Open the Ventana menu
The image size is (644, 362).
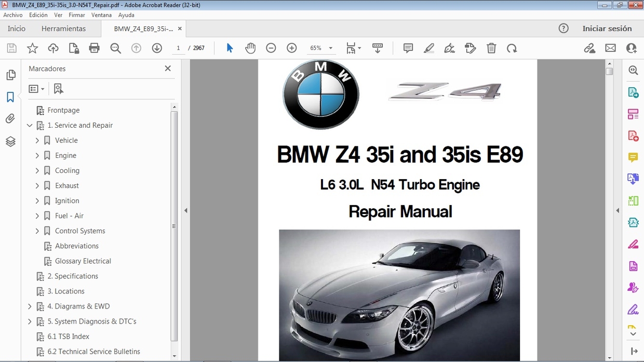101,15
